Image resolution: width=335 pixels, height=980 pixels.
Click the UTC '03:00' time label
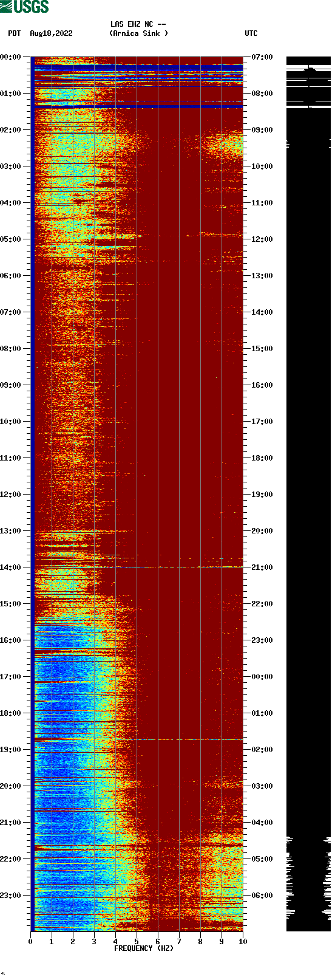tap(262, 786)
